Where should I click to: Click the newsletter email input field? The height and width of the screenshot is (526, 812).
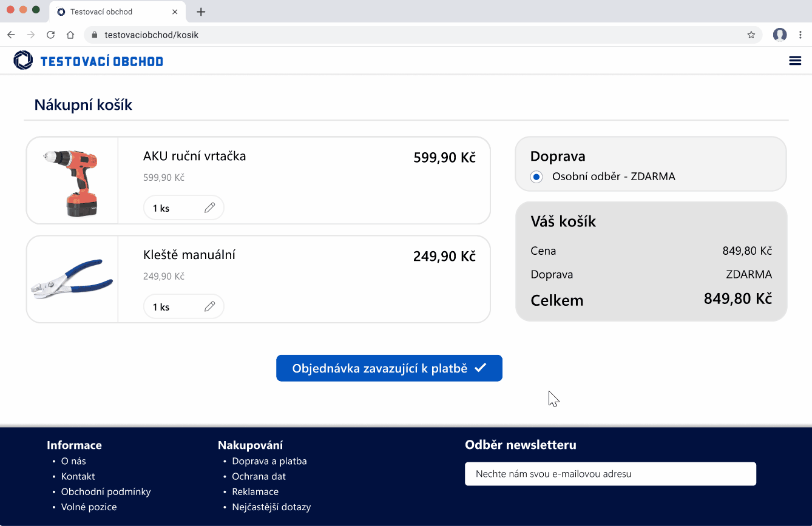pos(610,474)
